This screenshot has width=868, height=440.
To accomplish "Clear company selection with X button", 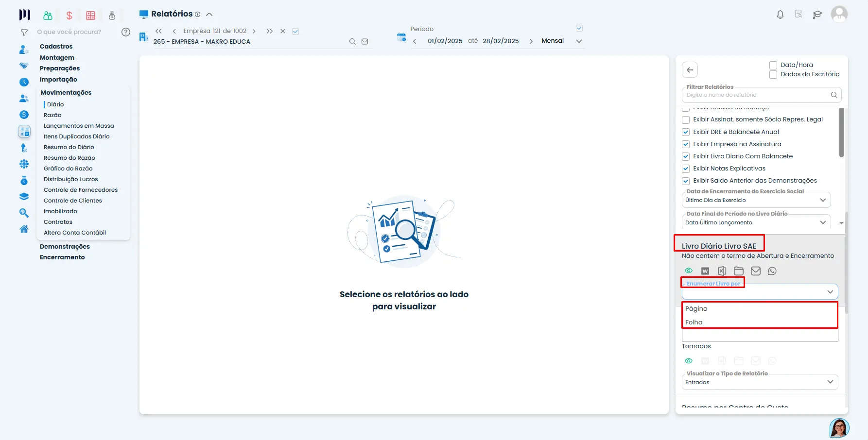I will point(283,31).
